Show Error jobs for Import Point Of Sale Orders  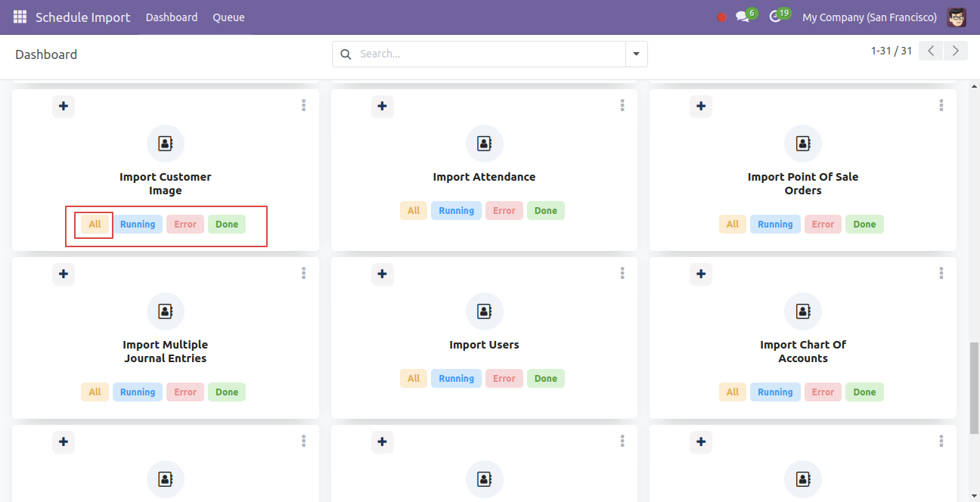click(x=823, y=225)
